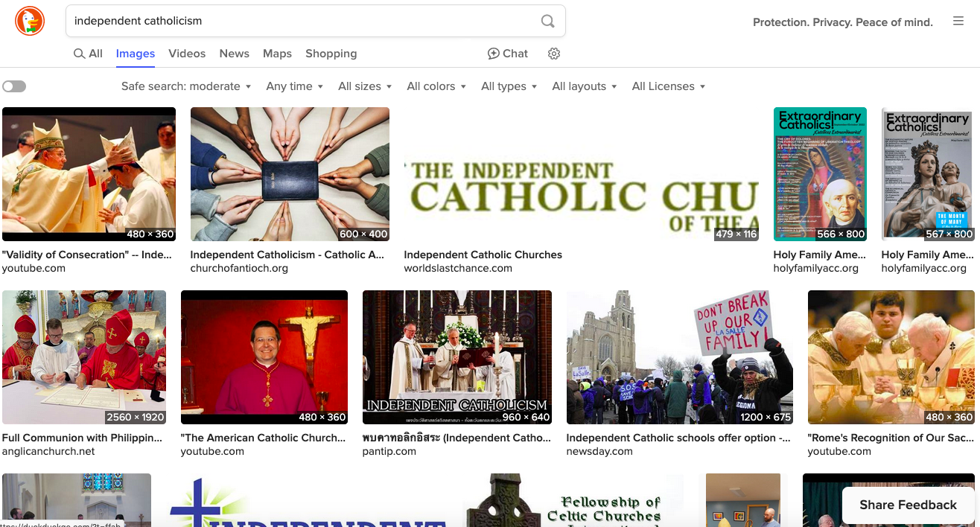980x527 pixels.
Task: Click "The American Catholic Church... title
Action: [x=264, y=438]
